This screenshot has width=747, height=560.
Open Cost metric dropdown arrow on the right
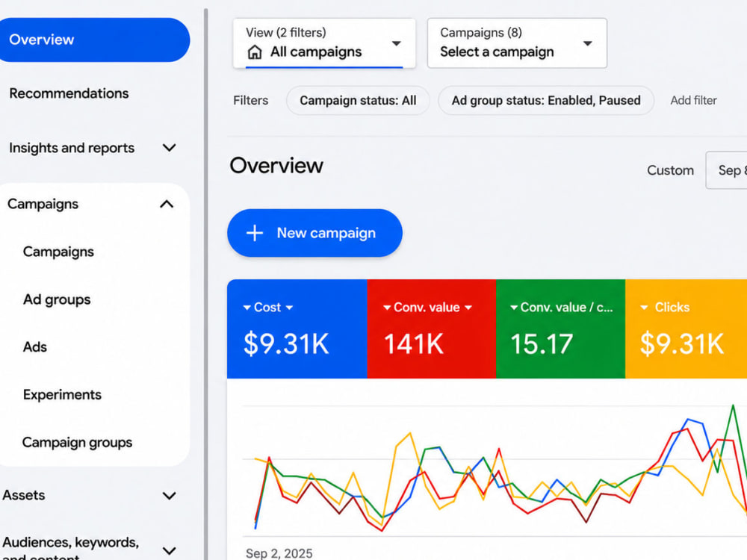click(x=289, y=308)
